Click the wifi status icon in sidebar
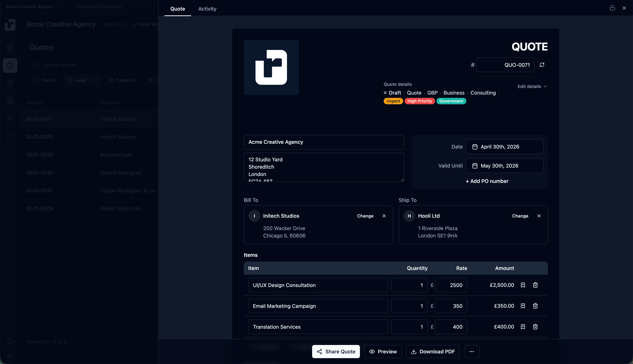Viewport: 633px width, 364px height. coord(10,357)
